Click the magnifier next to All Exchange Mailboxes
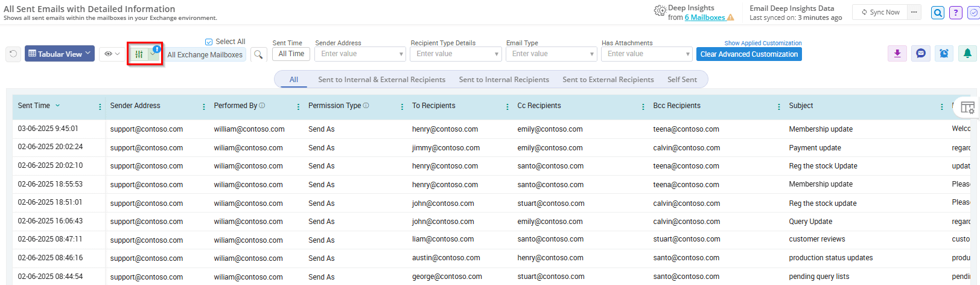 click(x=258, y=54)
